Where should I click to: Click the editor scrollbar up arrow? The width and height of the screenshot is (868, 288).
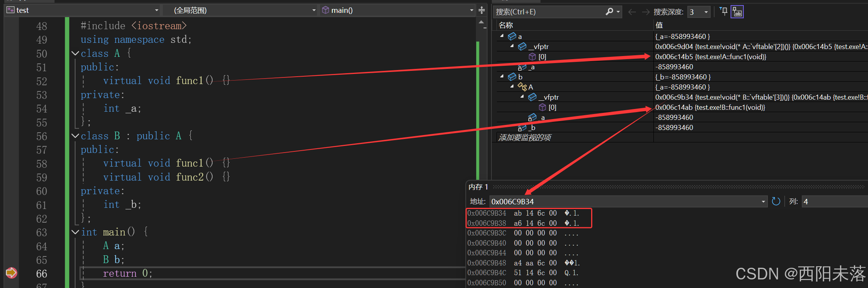tap(482, 22)
